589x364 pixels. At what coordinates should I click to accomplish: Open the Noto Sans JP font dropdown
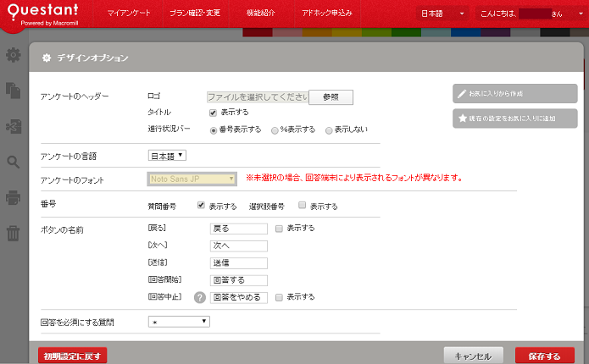(192, 179)
